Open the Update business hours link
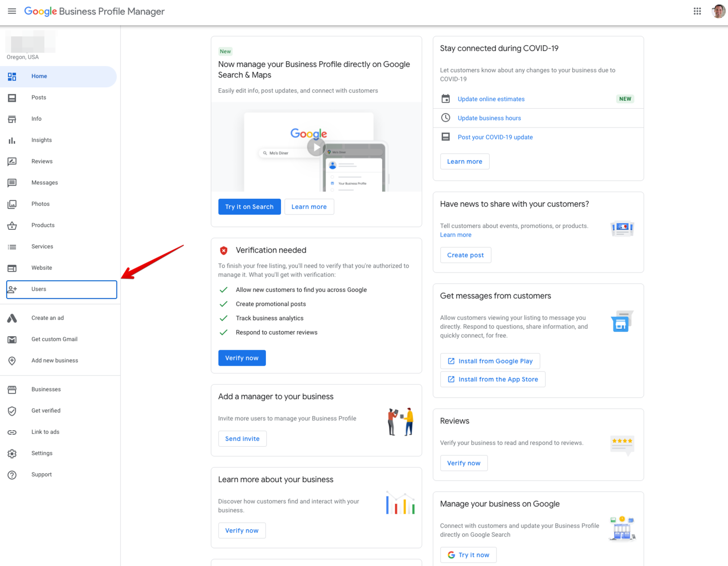Screen dimensions: 728x566 [489, 118]
